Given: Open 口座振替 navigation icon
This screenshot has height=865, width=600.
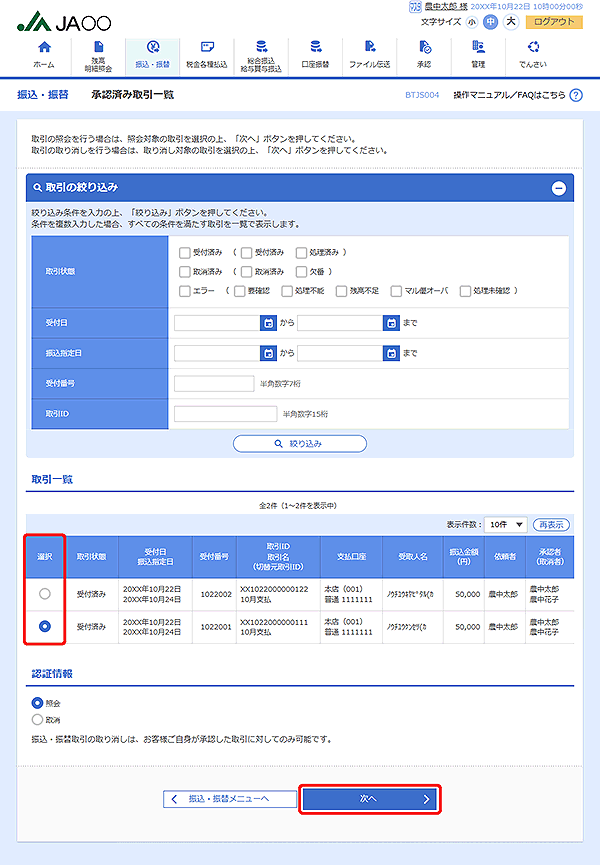Looking at the screenshot, I should (315, 46).
